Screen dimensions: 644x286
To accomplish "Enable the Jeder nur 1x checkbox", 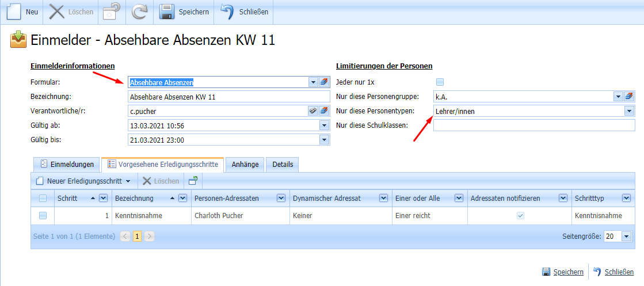I will point(440,82).
